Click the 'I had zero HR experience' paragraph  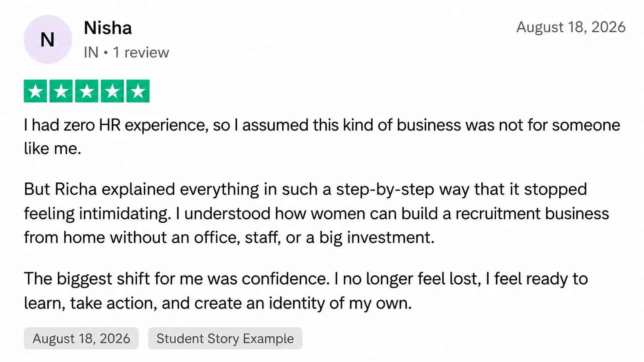click(322, 137)
